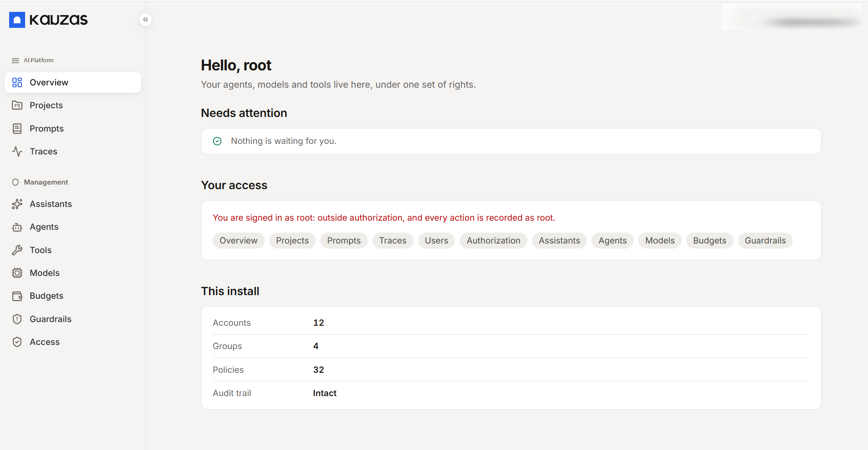This screenshot has width=868, height=450.
Task: Click the Assistants access chip
Action: pos(559,240)
